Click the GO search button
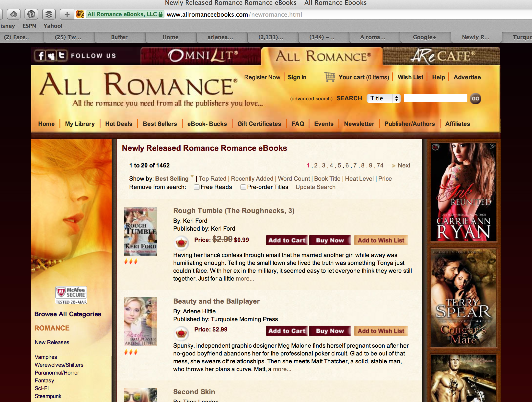Viewport: 532px width, 402px height. (x=475, y=99)
